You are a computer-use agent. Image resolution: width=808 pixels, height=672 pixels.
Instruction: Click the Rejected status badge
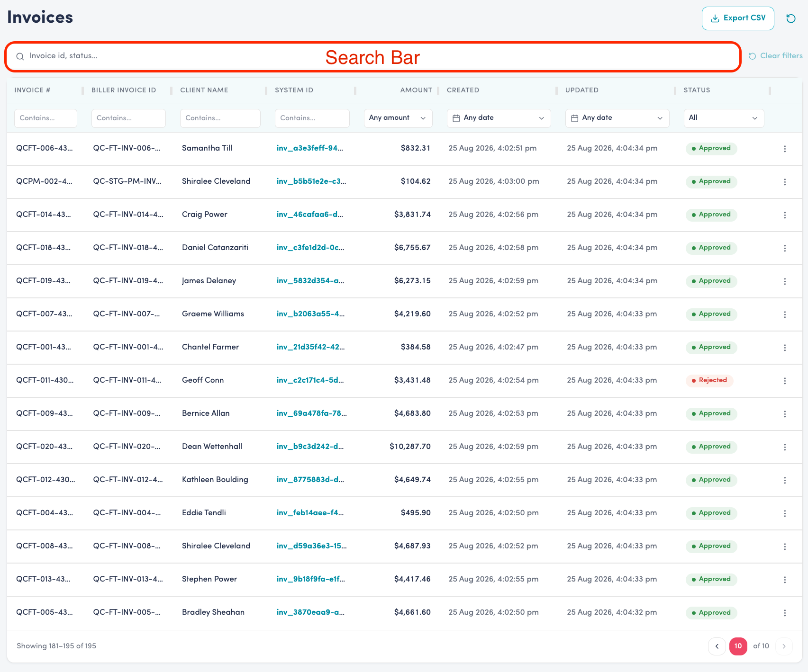point(709,380)
